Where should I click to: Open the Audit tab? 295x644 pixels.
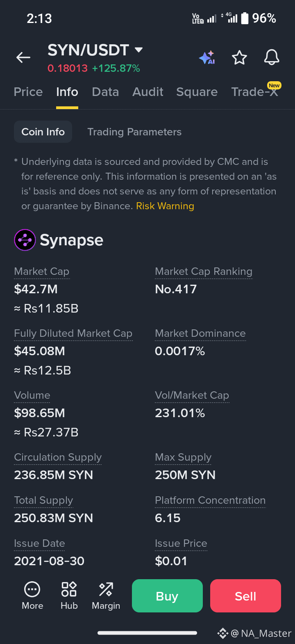pos(148,92)
